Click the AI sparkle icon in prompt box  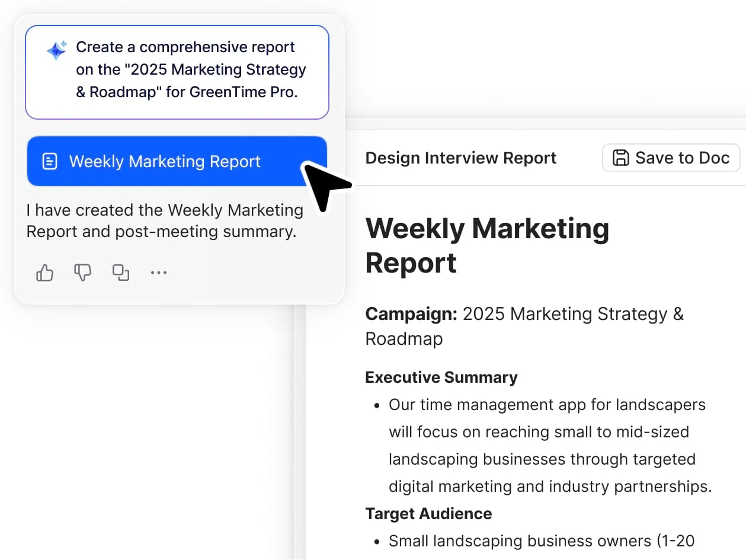click(x=57, y=50)
